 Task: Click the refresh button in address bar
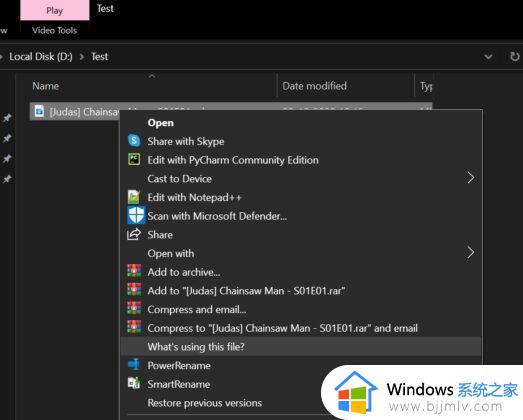(515, 56)
